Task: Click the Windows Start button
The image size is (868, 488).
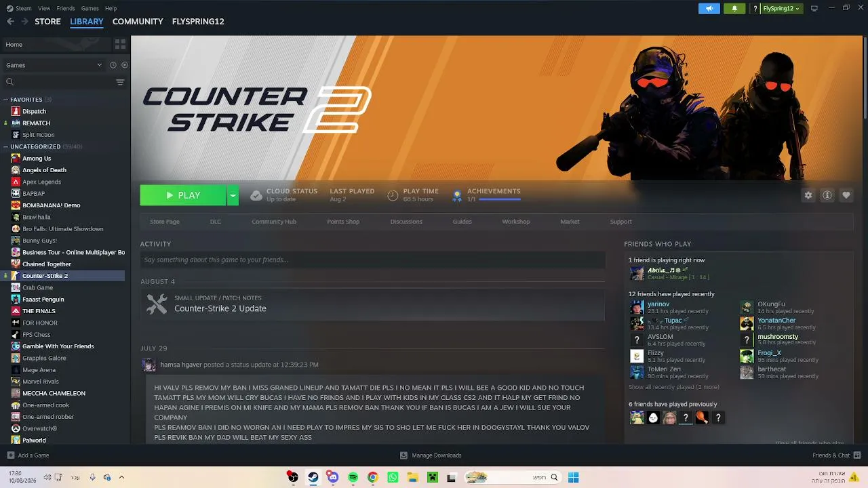Action: tap(573, 477)
